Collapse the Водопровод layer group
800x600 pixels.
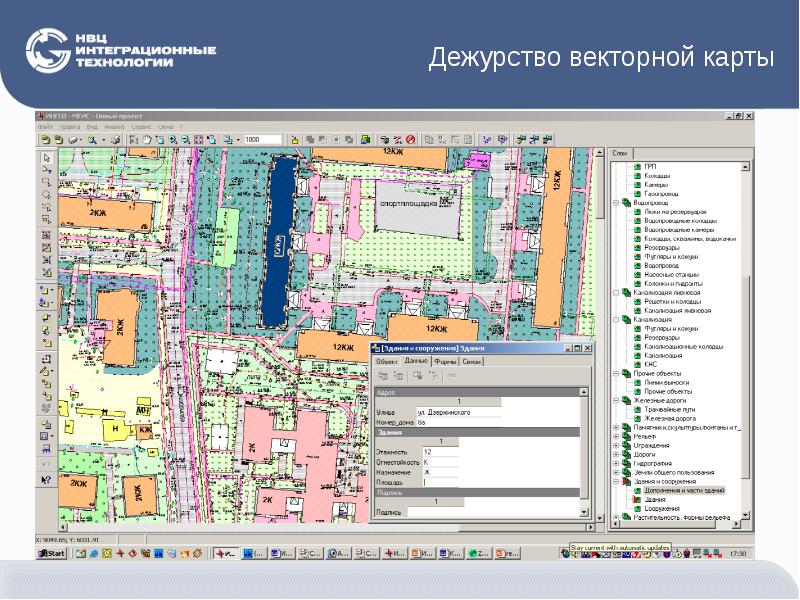tap(615, 203)
